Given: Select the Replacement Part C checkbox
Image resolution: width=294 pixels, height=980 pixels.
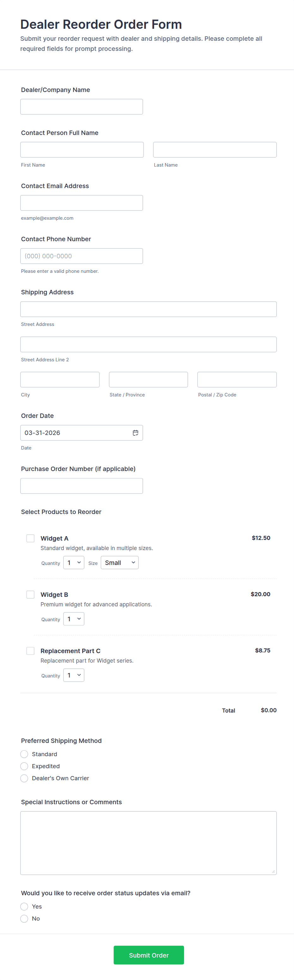Looking at the screenshot, I should 30,651.
